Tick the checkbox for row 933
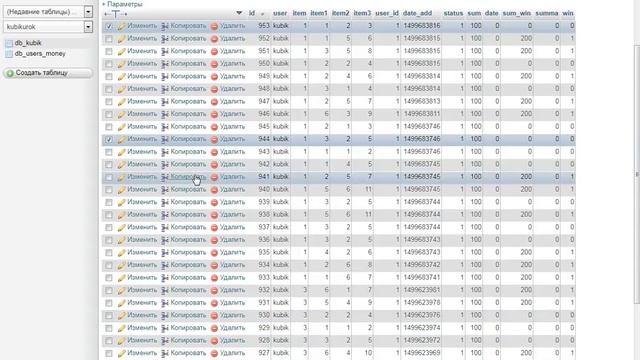 click(x=109, y=278)
